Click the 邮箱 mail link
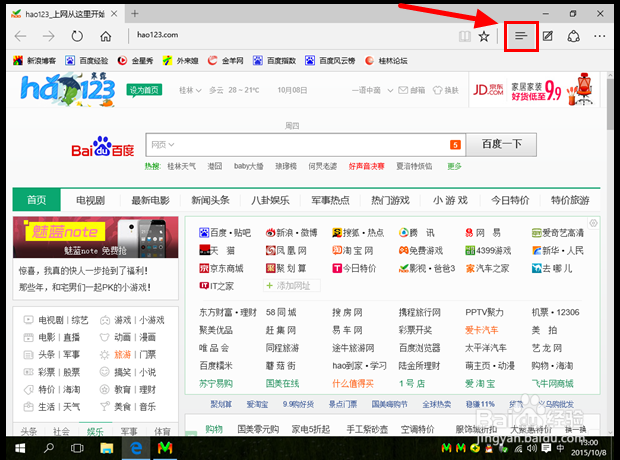Viewport: 620px width, 460px height. pos(412,91)
